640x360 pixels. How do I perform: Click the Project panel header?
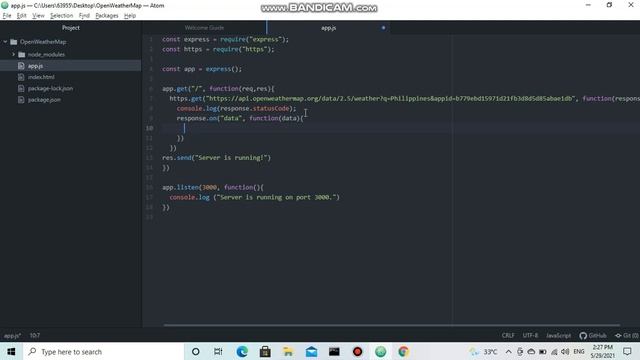pyautogui.click(x=71, y=28)
